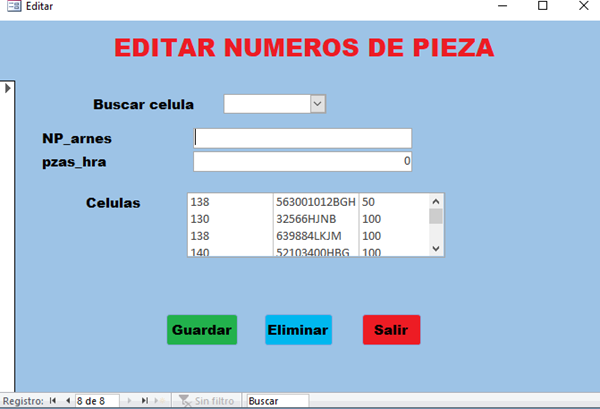This screenshot has height=409, width=600.
Task: Click the Celulas label
Action: click(113, 203)
